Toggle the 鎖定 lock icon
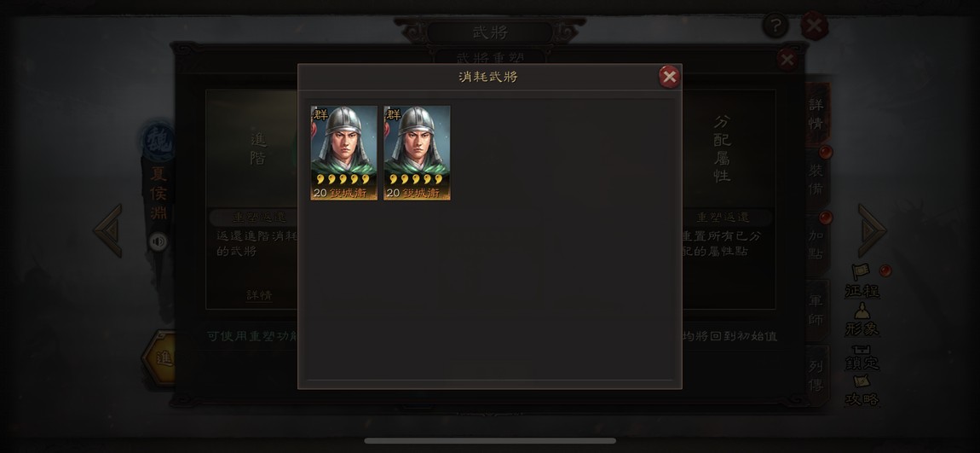The height and width of the screenshot is (453, 980). pyautogui.click(x=862, y=357)
